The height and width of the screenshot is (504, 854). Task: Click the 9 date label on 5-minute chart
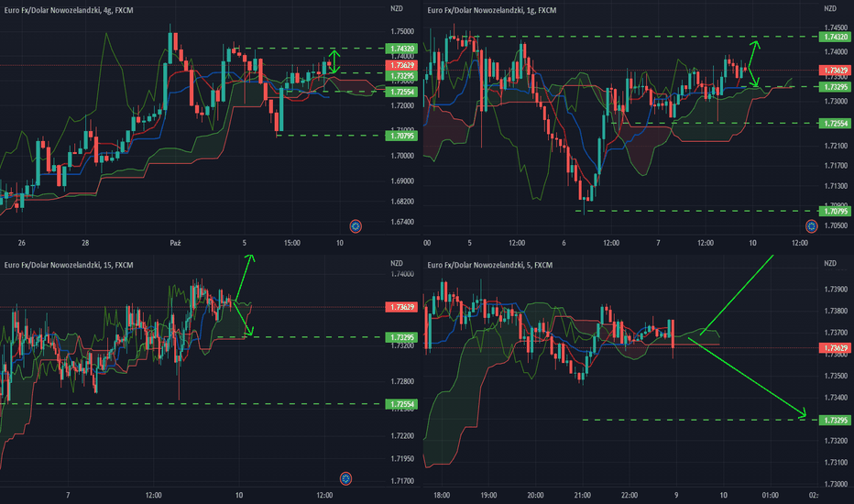(676, 495)
